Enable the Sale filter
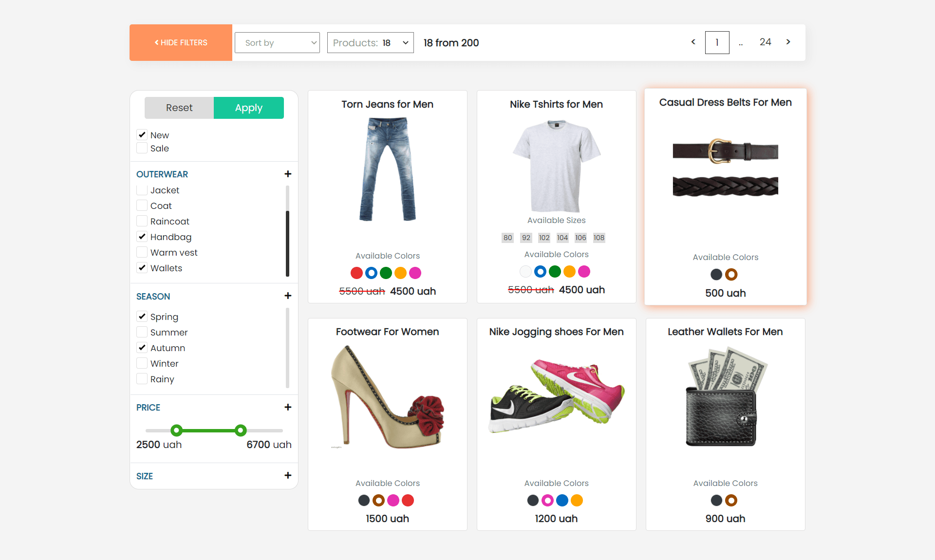This screenshot has width=935, height=560. click(x=142, y=148)
